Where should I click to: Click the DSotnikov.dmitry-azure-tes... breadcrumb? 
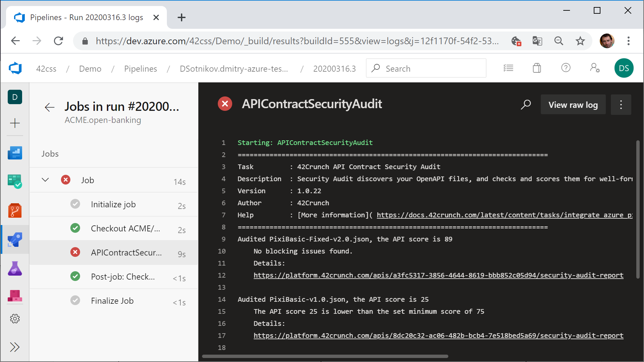tap(234, 69)
